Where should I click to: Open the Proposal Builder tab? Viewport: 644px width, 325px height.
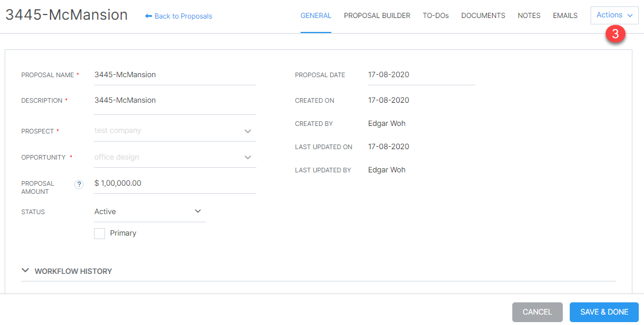coord(377,16)
